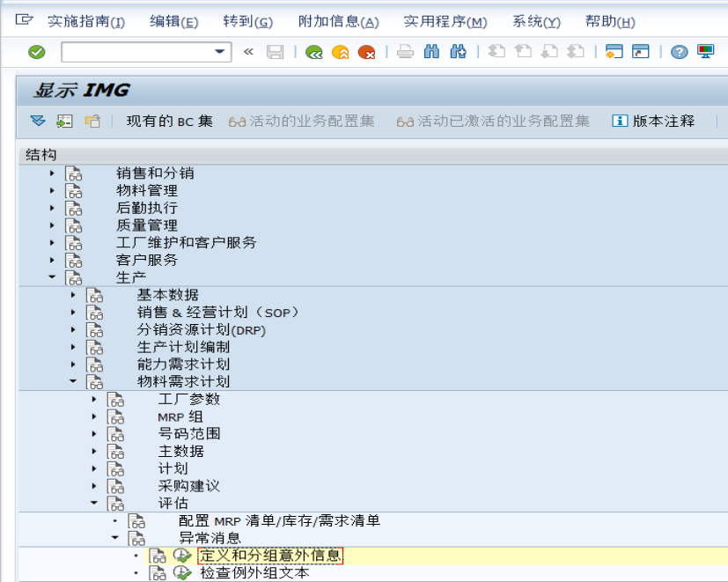The width and height of the screenshot is (728, 582).
Task: Open the 实用程序(M) menu
Action: point(445,21)
